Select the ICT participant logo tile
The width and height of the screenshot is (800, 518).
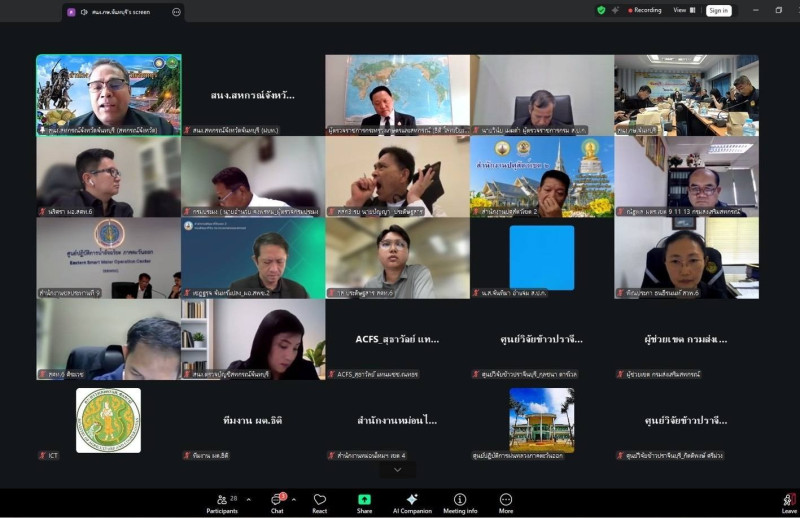[x=108, y=421]
